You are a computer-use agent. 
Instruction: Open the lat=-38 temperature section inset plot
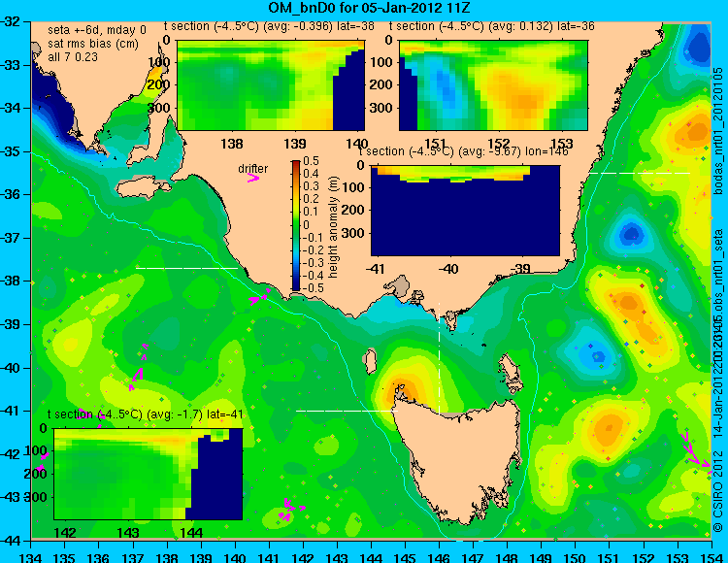[271, 85]
